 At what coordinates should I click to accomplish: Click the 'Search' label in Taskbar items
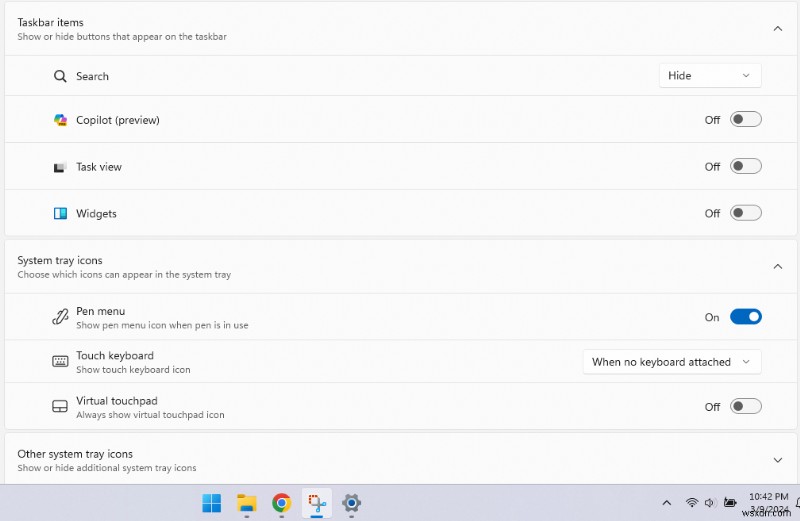tap(92, 76)
